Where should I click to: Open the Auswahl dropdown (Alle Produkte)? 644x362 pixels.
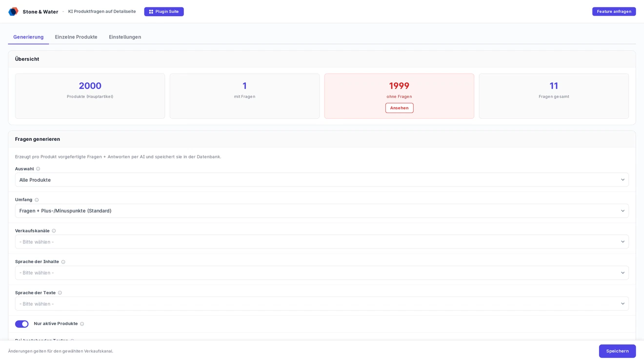[x=322, y=180]
